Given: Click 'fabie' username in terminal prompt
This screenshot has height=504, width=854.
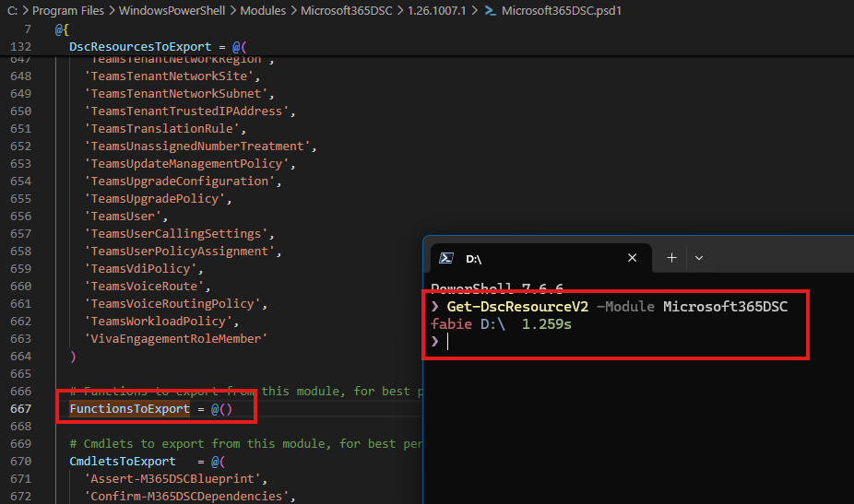Looking at the screenshot, I should (451, 324).
